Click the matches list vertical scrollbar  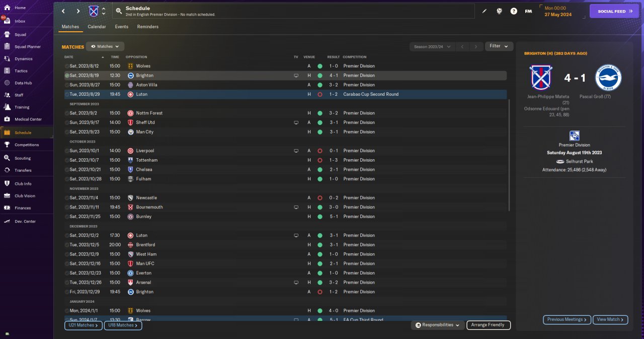click(x=510, y=155)
